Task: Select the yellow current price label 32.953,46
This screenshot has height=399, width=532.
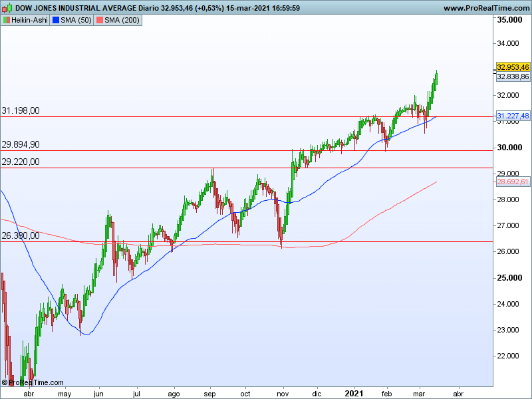Action: (x=513, y=67)
